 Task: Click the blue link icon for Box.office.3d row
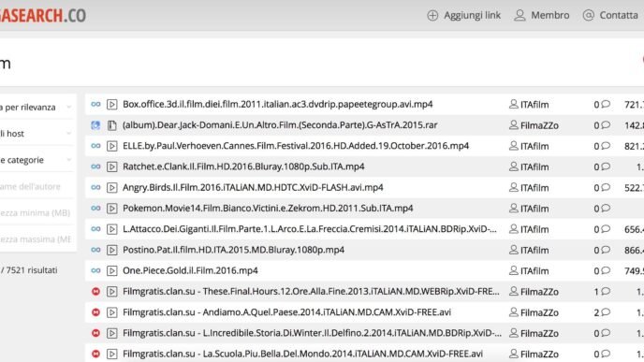[x=95, y=104]
